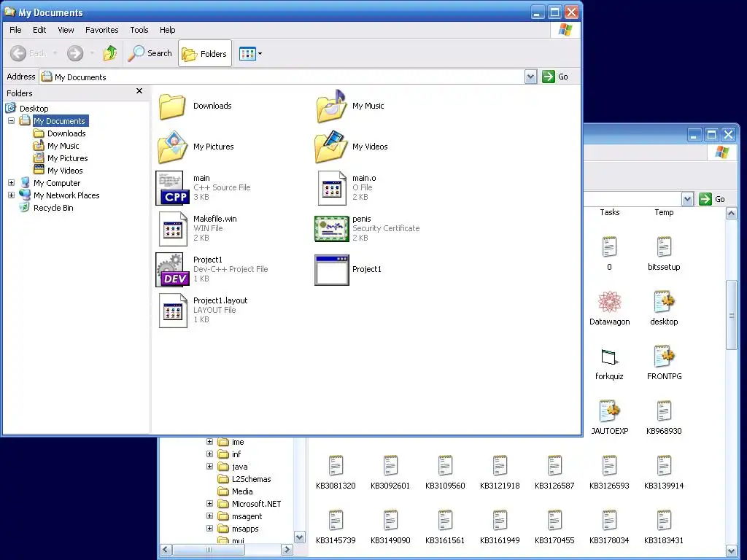
Task: Expand My Computer in folder tree
Action: click(12, 183)
